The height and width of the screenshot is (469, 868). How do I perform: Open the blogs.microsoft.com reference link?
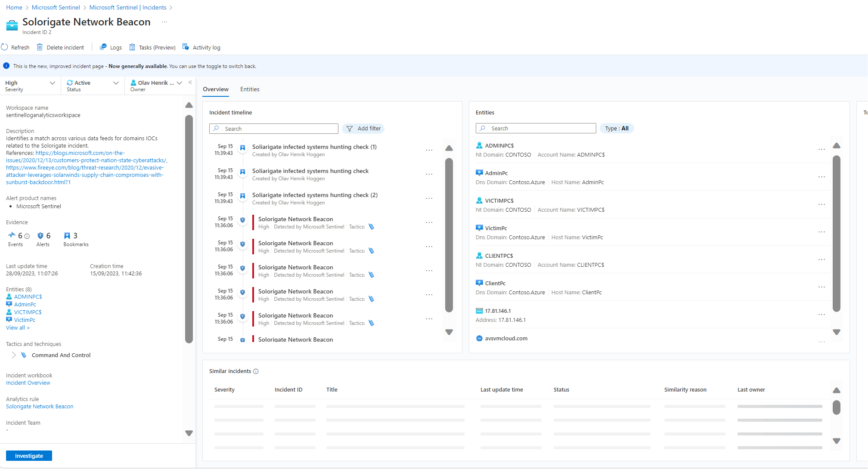tap(86, 157)
